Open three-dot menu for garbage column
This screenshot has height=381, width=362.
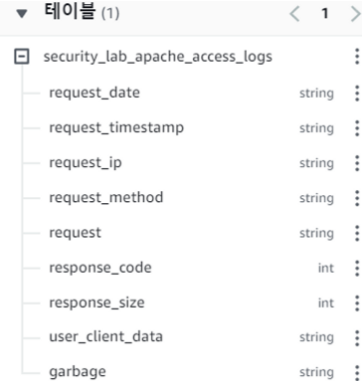click(357, 372)
